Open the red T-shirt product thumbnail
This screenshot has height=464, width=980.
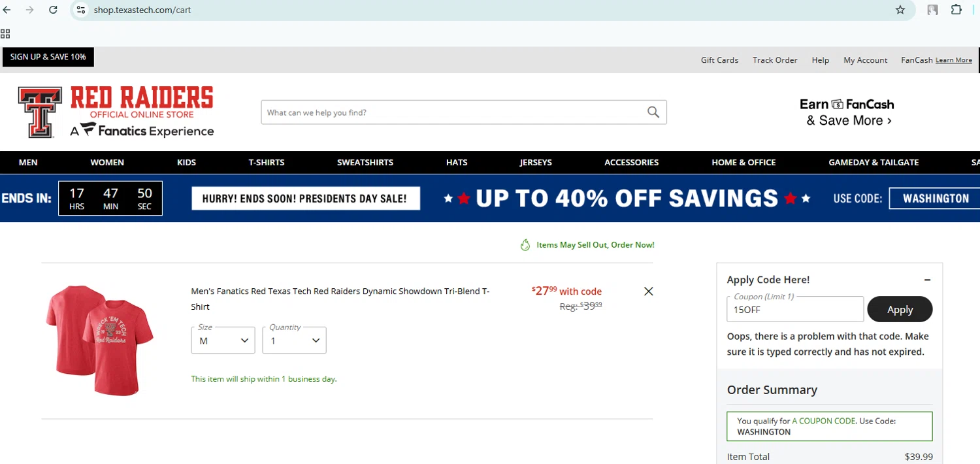99,340
